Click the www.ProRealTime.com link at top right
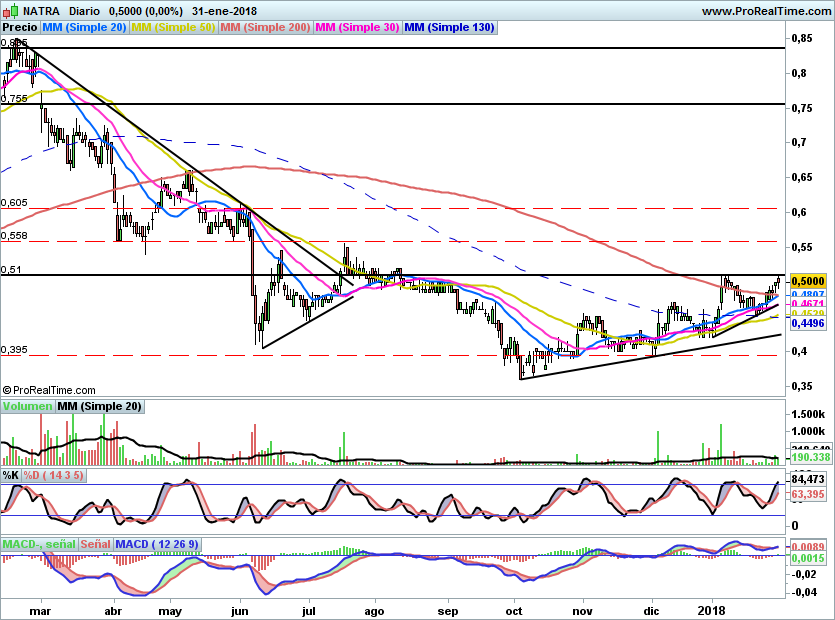This screenshot has height=620, width=835. point(766,11)
